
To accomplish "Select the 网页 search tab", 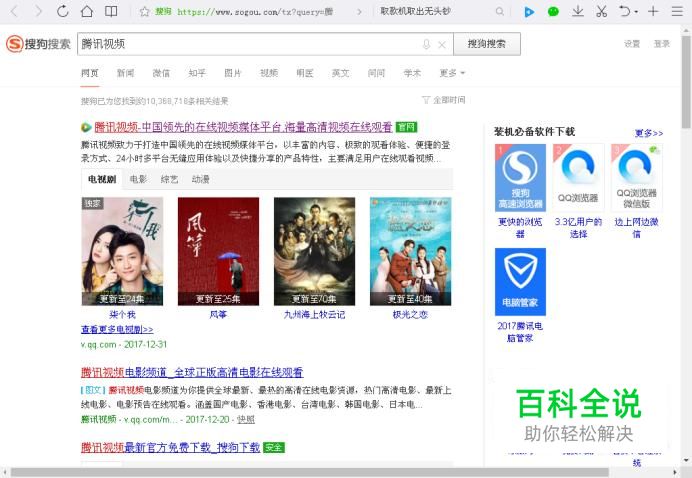I will (90, 73).
